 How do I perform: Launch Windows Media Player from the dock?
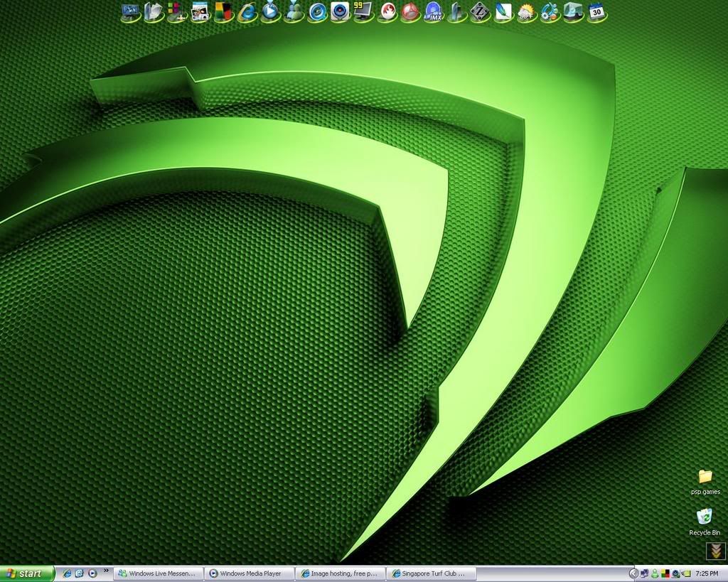click(x=270, y=12)
